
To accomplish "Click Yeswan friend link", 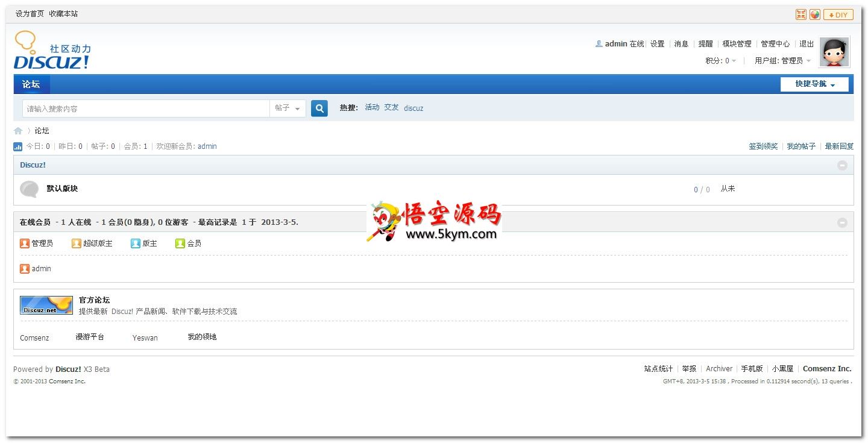I will [x=145, y=338].
